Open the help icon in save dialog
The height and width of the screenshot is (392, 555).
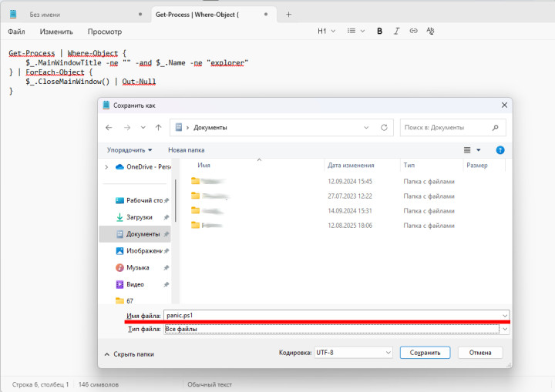click(x=500, y=150)
